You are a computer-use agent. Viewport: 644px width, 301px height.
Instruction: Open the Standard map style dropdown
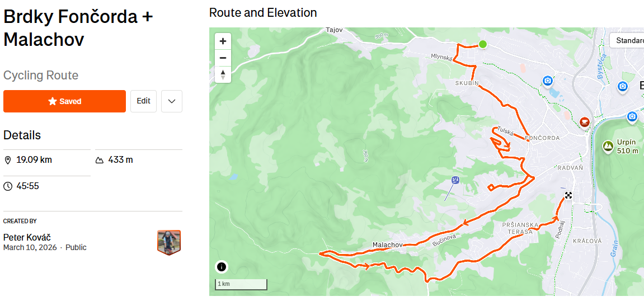click(x=629, y=40)
